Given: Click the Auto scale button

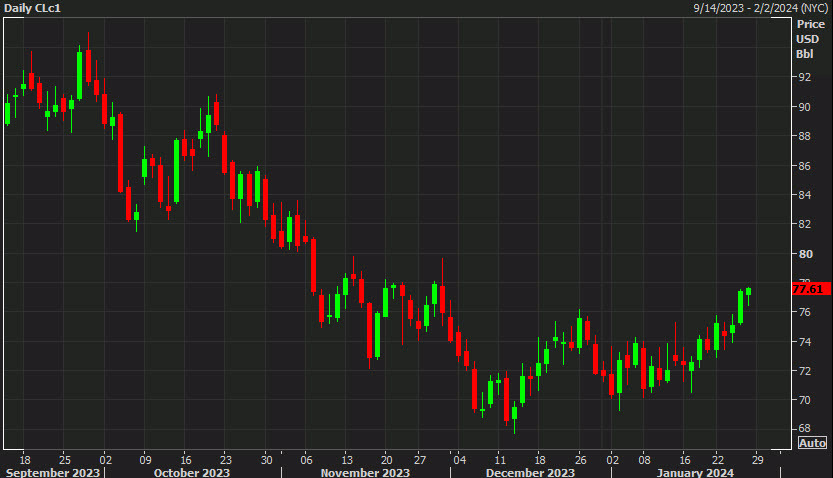Looking at the screenshot, I should [812, 443].
